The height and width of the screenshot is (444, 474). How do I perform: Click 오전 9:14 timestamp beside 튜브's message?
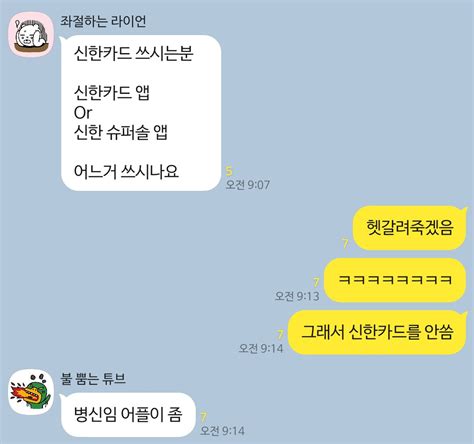[x=222, y=430]
